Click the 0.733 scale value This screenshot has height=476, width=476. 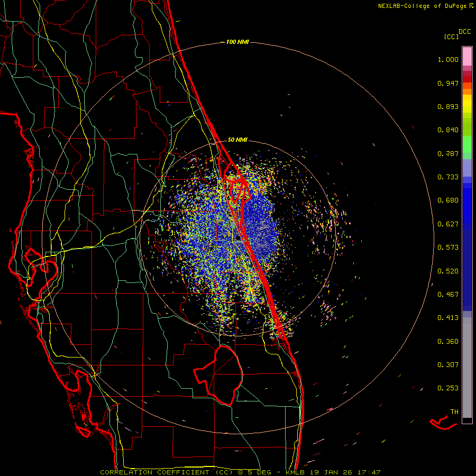click(x=448, y=177)
